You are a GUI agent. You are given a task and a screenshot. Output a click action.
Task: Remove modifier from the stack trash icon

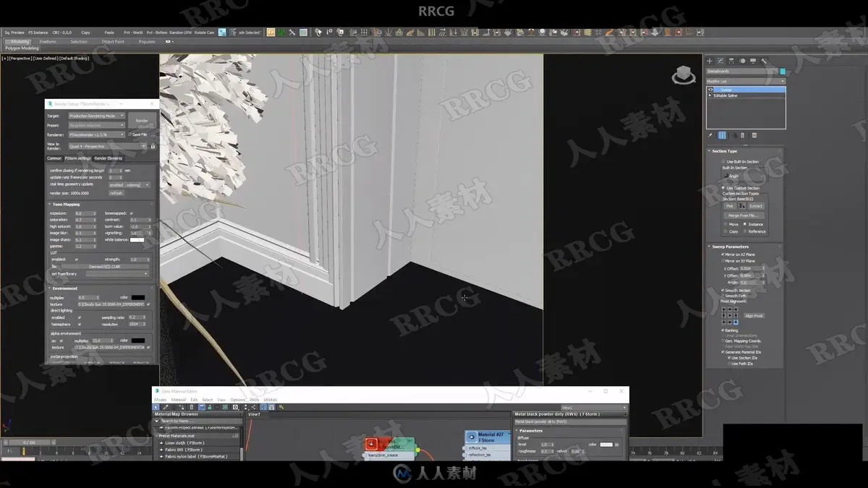pyautogui.click(x=742, y=135)
